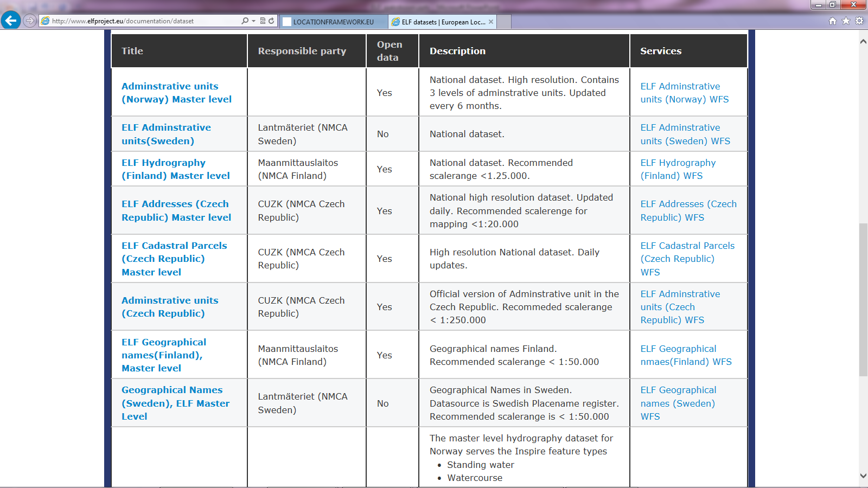Screen dimensions: 868x488
Task: Open ELF Adminstrative units (Norway) WFS service
Action: (685, 93)
